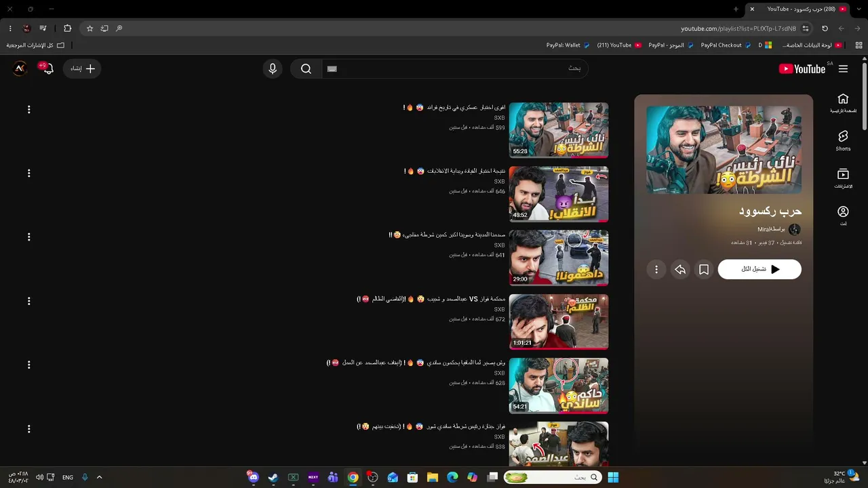The image size is (868, 488).
Task: Open the zoom magnifier icon in address bar
Action: pos(119,28)
